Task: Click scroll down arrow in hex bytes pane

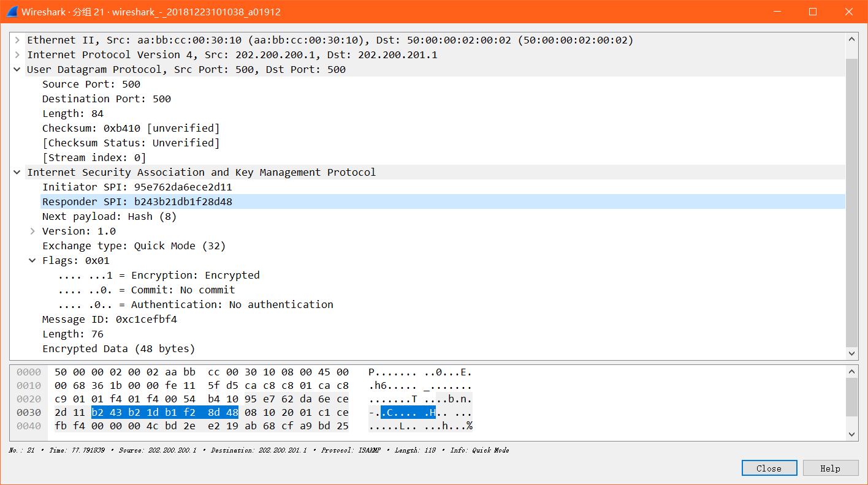Action: (851, 434)
